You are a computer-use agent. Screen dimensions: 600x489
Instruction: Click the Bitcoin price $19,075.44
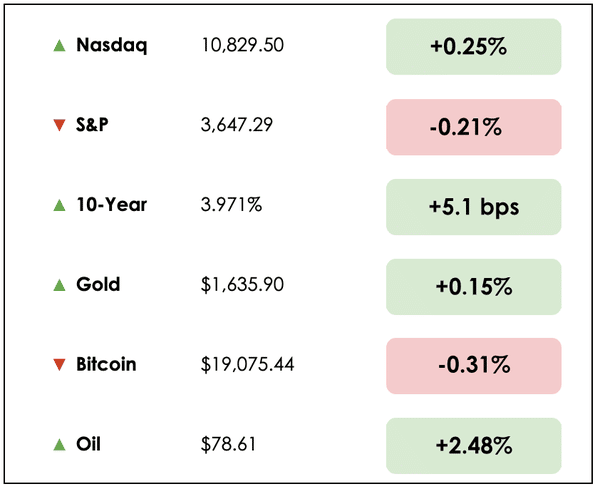click(x=247, y=365)
